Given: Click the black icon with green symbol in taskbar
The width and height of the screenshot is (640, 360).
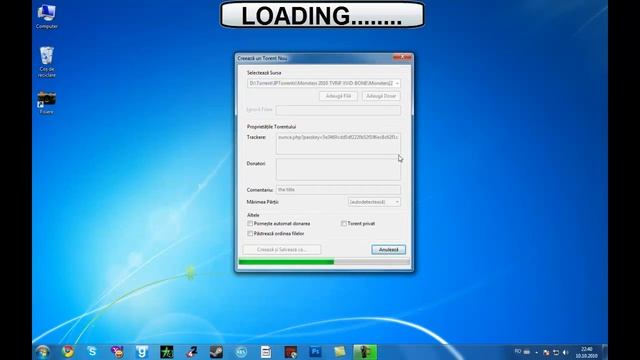Looking at the screenshot, I should 167,351.
